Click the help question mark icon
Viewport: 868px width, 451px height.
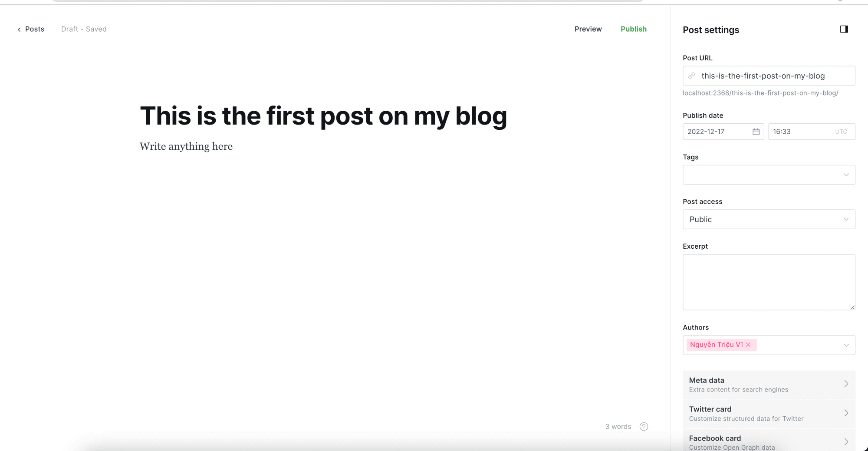[644, 426]
